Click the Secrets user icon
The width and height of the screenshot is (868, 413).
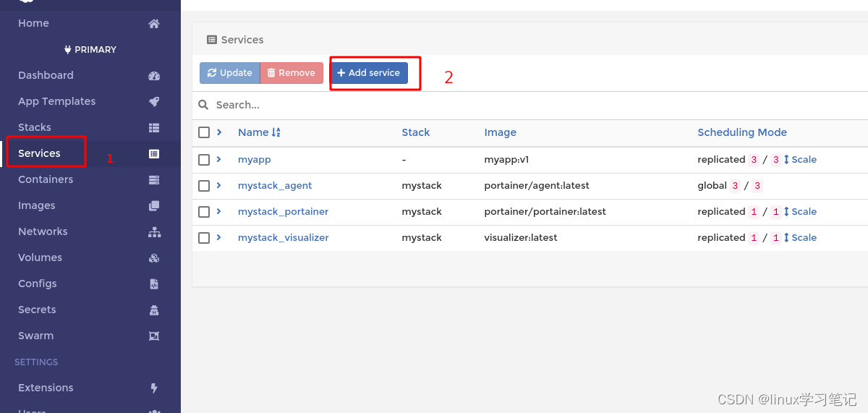click(x=153, y=310)
